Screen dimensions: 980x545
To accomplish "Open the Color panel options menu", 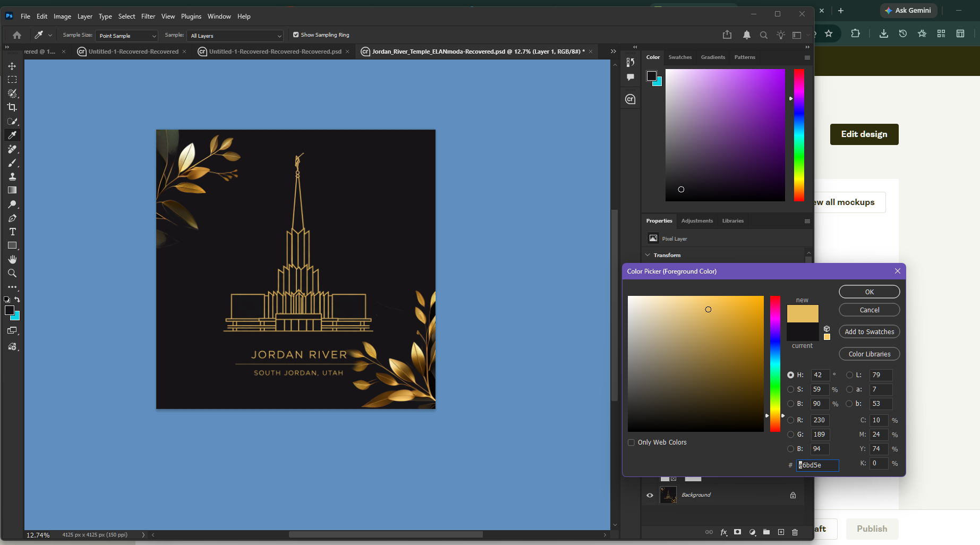I will 807,57.
